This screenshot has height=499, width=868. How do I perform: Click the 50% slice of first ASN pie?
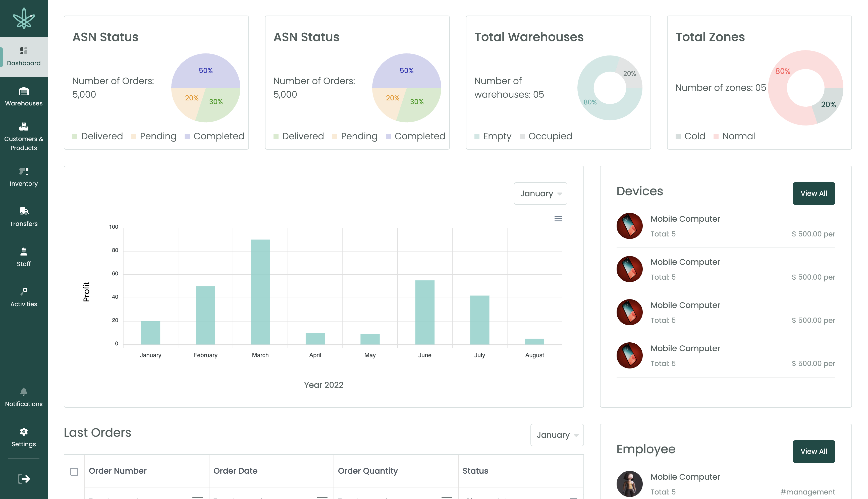point(206,70)
